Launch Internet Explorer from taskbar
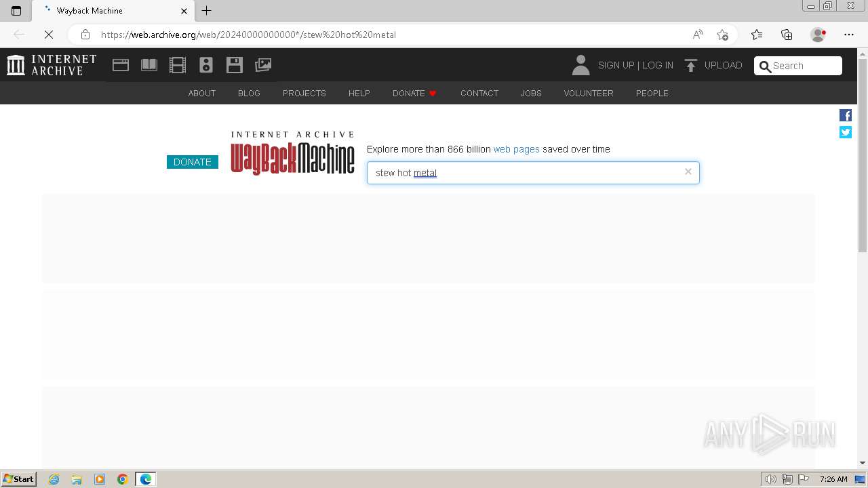The image size is (868, 488). coord(54,479)
